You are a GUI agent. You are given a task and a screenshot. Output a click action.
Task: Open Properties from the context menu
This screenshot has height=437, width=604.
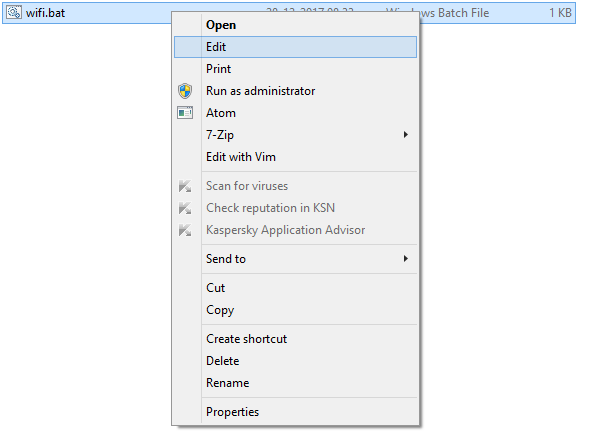(x=295, y=412)
